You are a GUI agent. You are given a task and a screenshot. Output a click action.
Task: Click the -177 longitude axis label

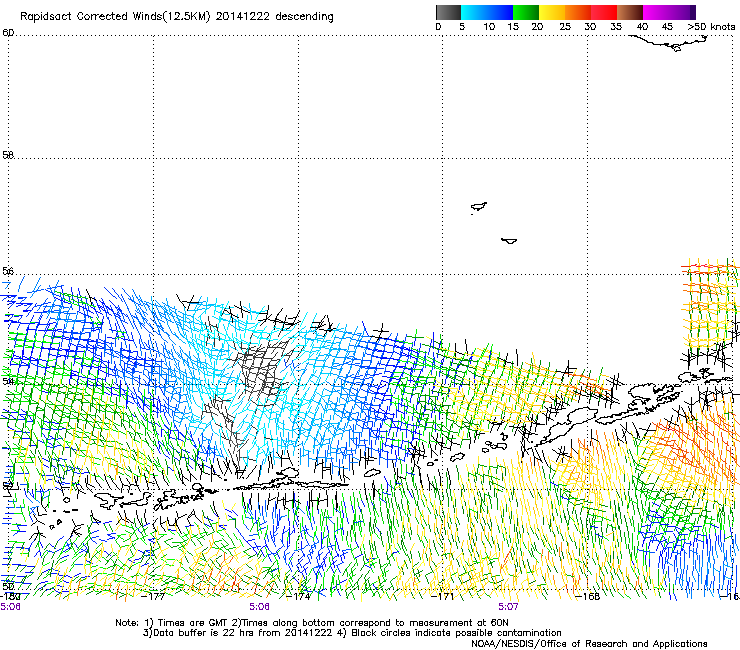[154, 596]
